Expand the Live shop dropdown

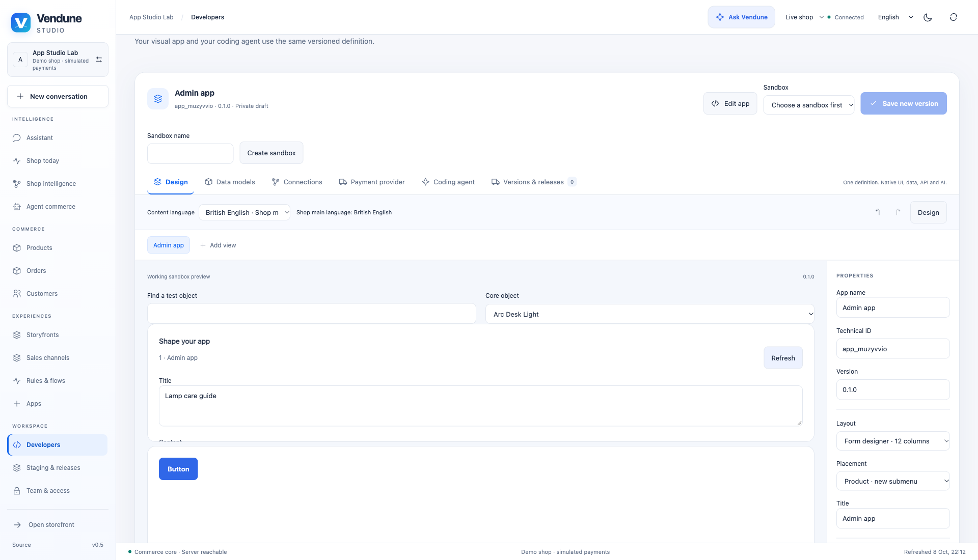[x=804, y=17]
